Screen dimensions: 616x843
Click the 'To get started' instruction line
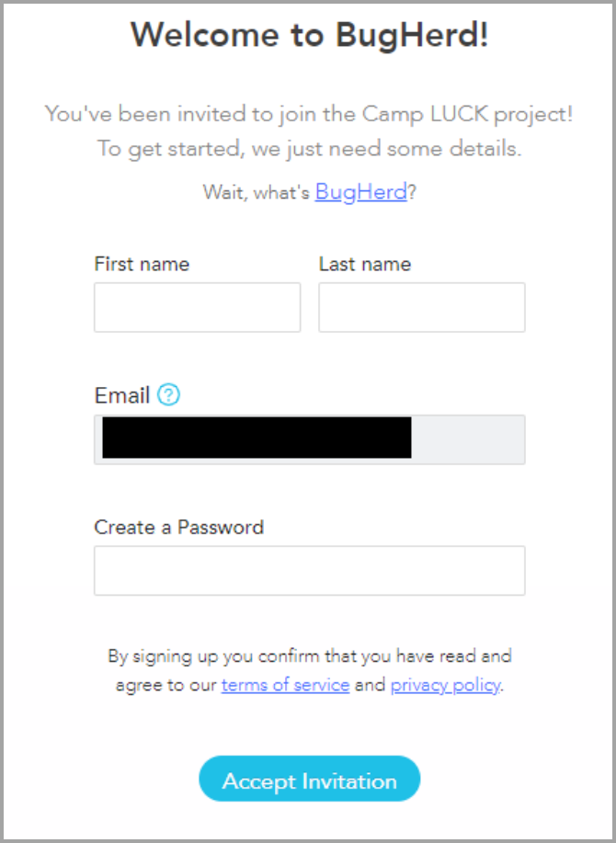(309, 148)
